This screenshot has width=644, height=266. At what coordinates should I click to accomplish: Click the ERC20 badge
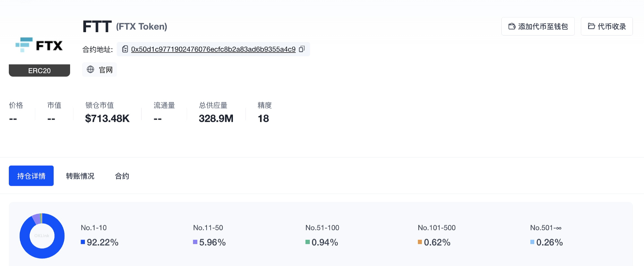click(x=39, y=70)
